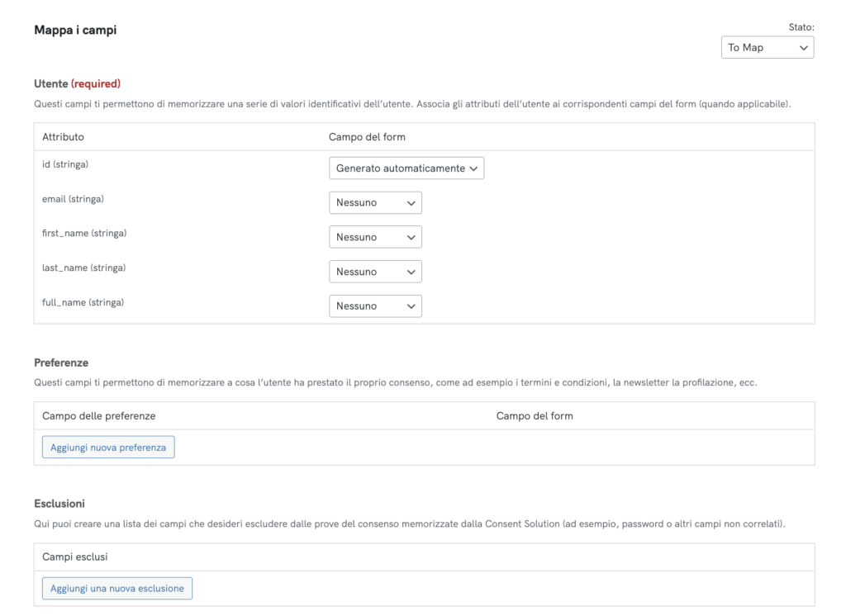Click the Utente (required) section title
846x616 pixels.
click(77, 83)
